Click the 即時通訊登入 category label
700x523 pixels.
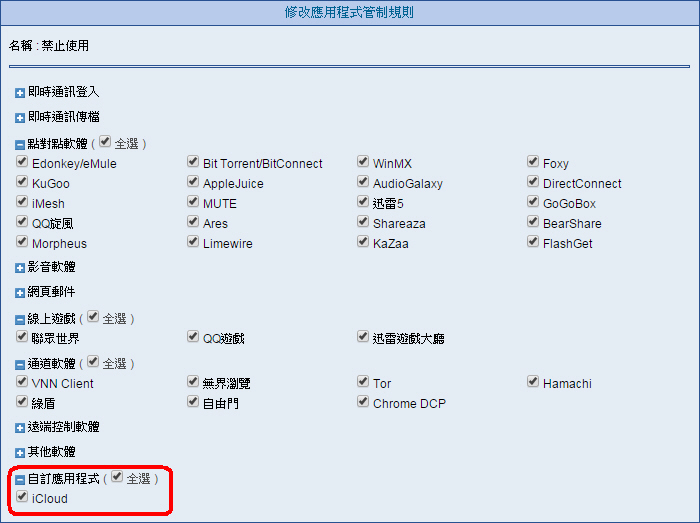pos(63,92)
